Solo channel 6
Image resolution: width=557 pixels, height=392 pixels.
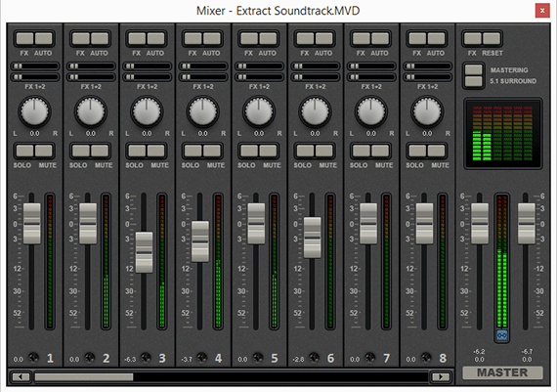[x=306, y=151]
